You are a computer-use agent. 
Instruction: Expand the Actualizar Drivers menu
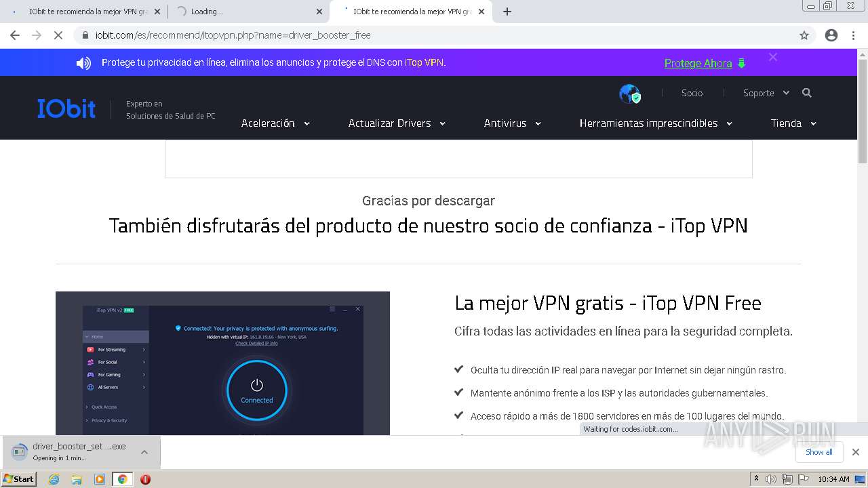[397, 123]
